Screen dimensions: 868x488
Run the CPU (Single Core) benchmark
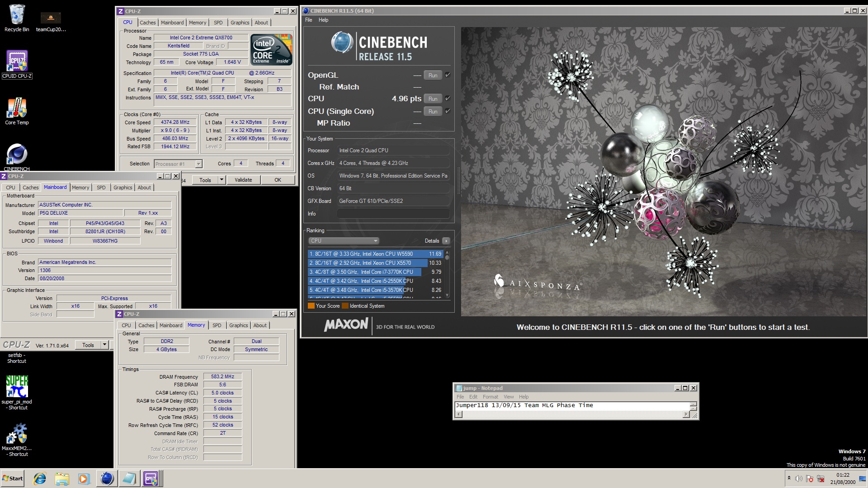pos(433,112)
